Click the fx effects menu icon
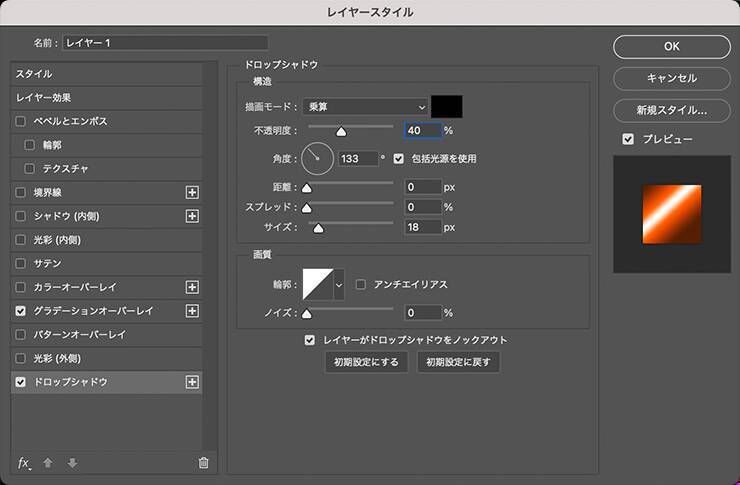The height and width of the screenshot is (485, 740). coord(25,462)
